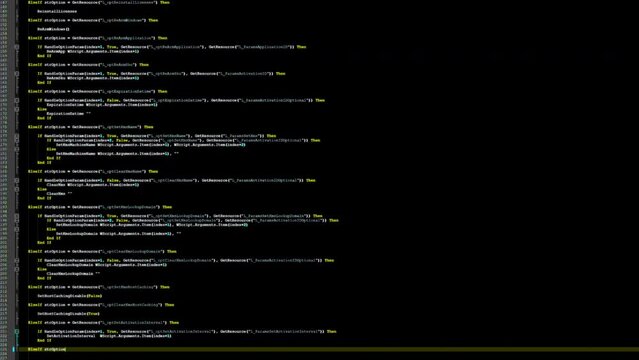This screenshot has height=360, width=639.
Task: Fold the Else branch above ClearKms ""
Action: [x=17, y=189]
